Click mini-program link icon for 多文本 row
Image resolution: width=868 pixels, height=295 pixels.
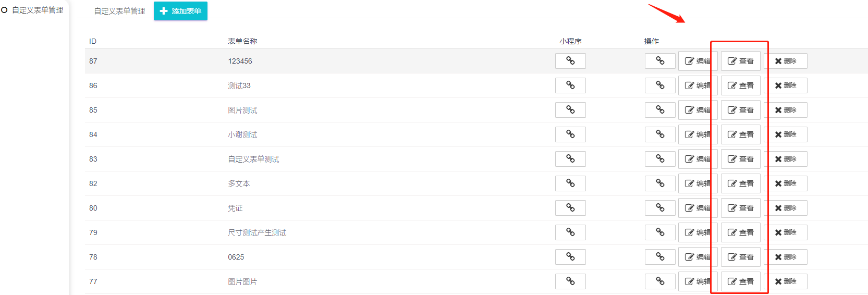click(570, 183)
